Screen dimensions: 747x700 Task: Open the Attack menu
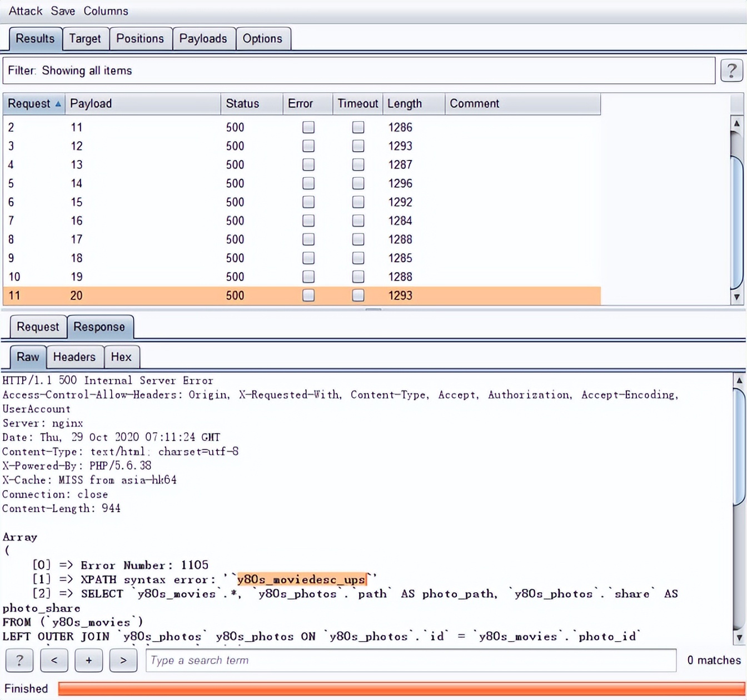25,11
